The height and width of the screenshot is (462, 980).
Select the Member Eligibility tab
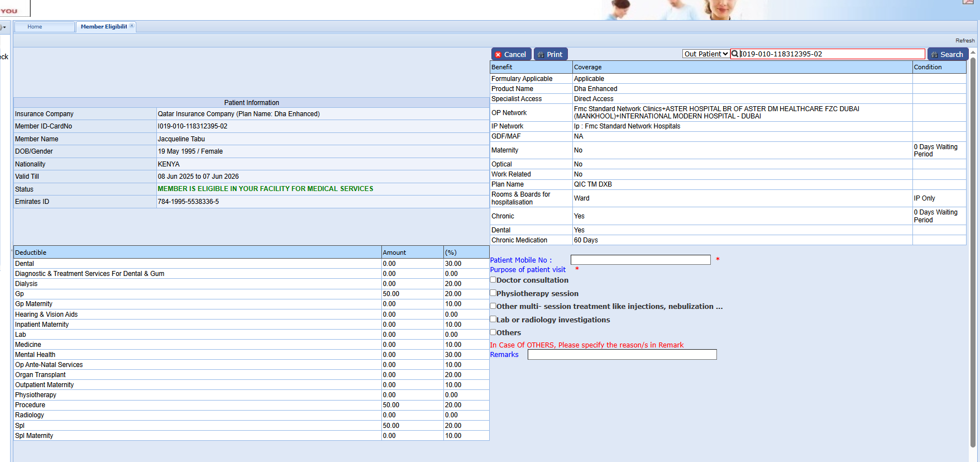click(103, 27)
